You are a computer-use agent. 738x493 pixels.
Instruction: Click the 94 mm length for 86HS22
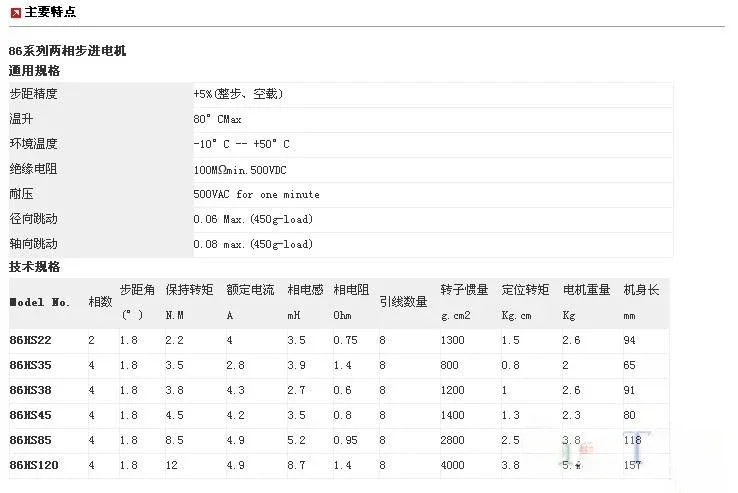tap(630, 340)
